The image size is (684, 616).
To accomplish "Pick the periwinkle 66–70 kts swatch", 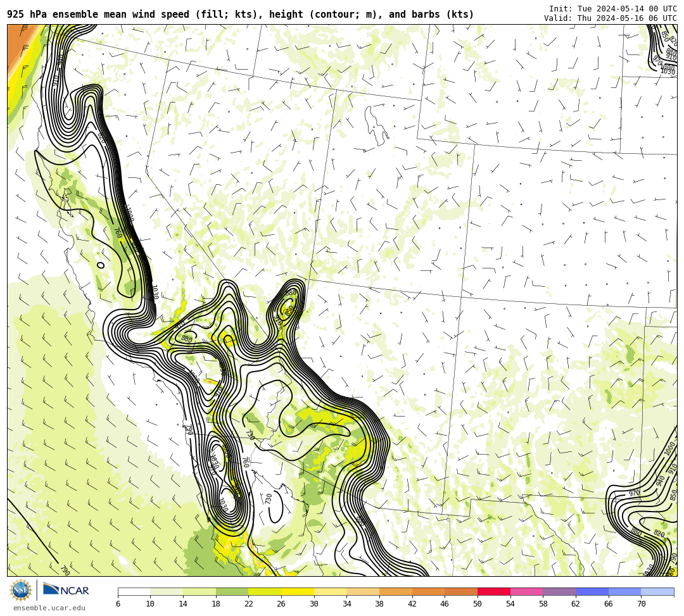I will coord(624,591).
